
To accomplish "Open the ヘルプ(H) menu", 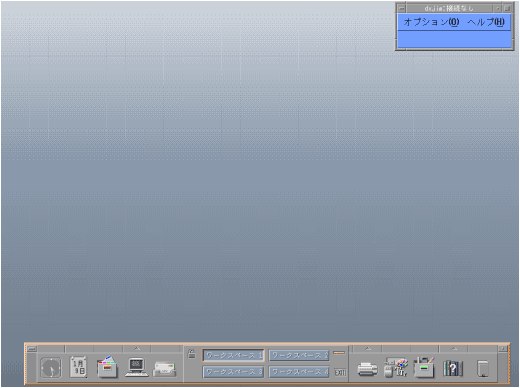I will (486, 22).
